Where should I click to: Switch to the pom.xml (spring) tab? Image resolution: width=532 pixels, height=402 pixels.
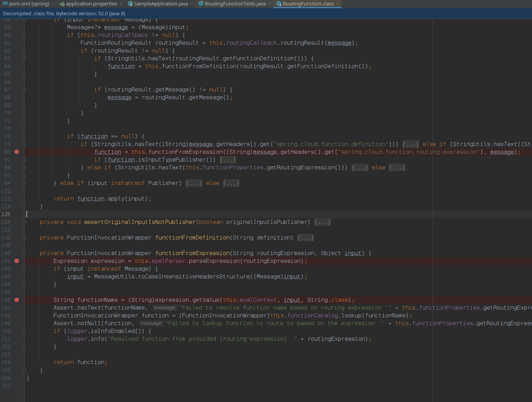26,4
